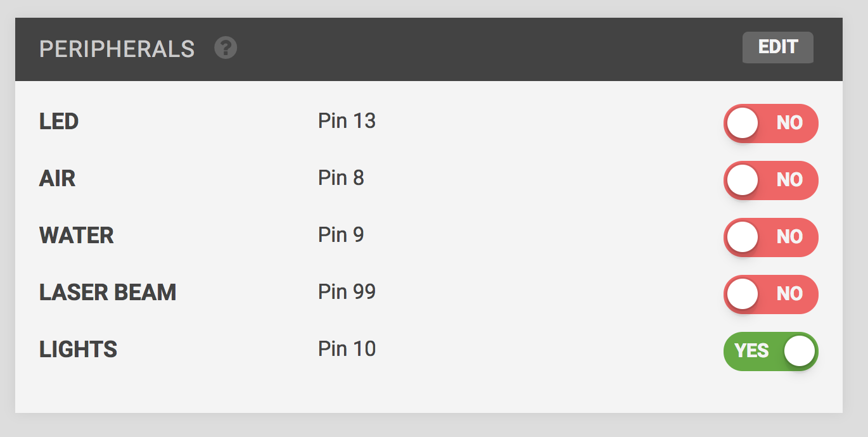Click the white knob on the green YES switch
The image size is (868, 437).
point(799,351)
